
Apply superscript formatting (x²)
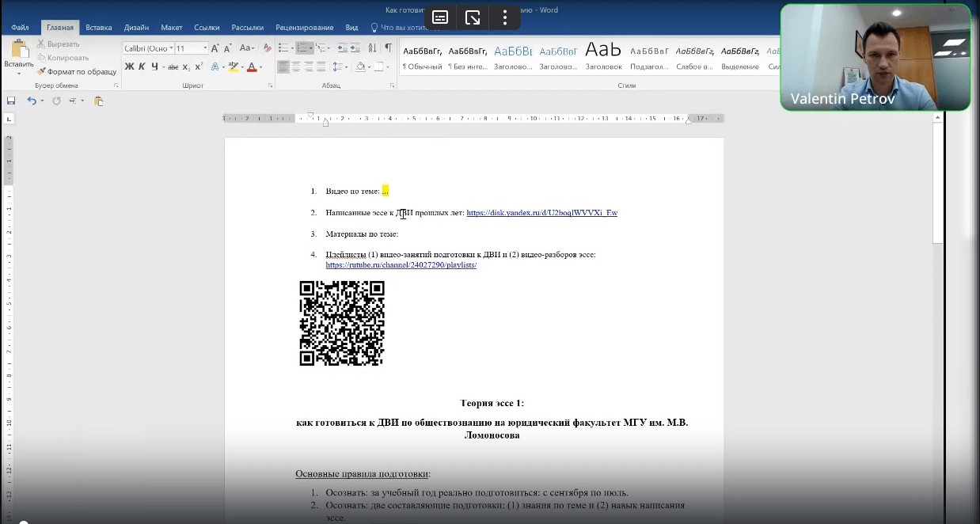click(x=197, y=67)
